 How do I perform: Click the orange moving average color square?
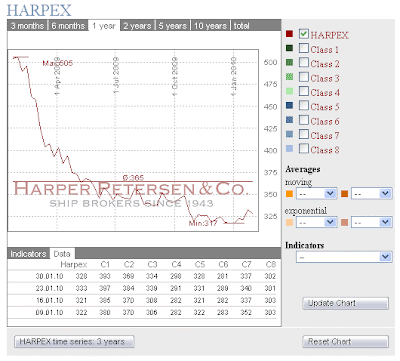pos(289,193)
